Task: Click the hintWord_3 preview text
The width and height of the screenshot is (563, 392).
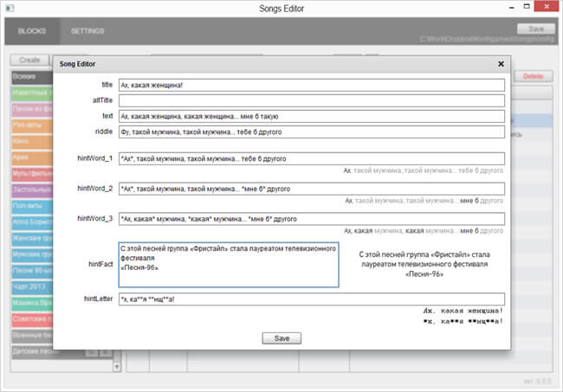Action: tap(424, 230)
